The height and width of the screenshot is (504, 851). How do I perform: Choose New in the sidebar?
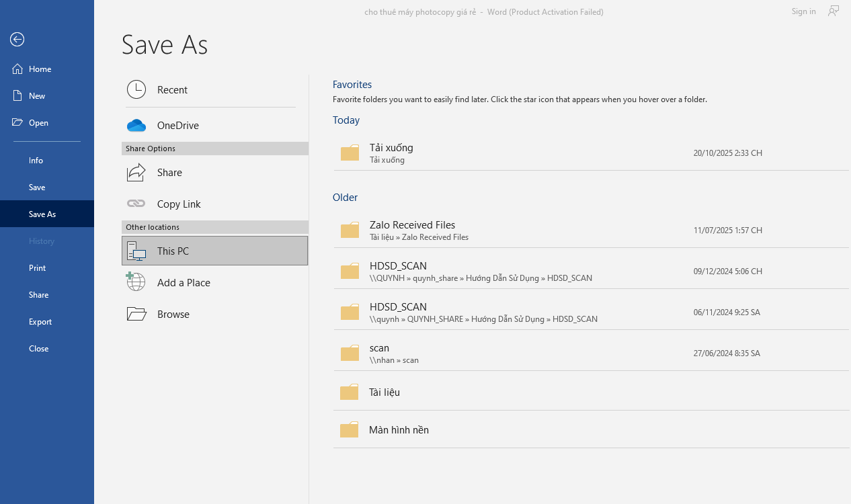(x=37, y=96)
